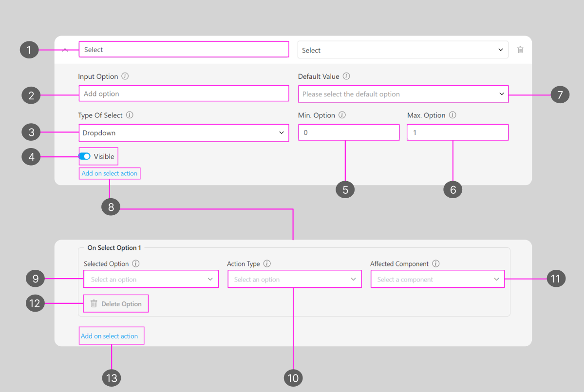The image size is (584, 392).
Task: Open the Type Of Select Dropdown menu
Action: (183, 133)
